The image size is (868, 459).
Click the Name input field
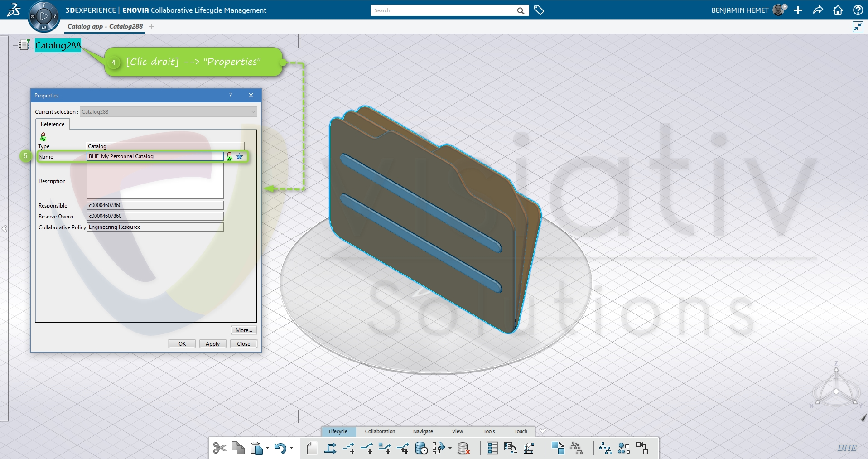click(155, 156)
